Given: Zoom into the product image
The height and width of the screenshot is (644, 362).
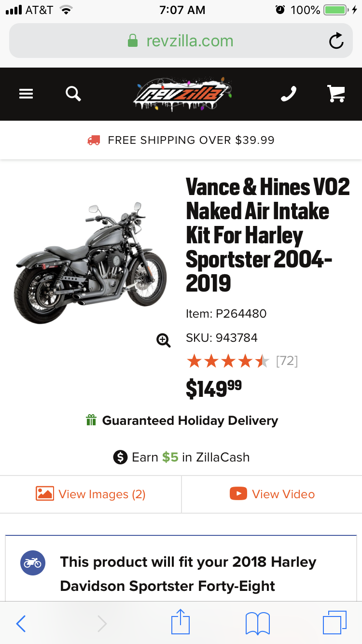Looking at the screenshot, I should coord(164,340).
